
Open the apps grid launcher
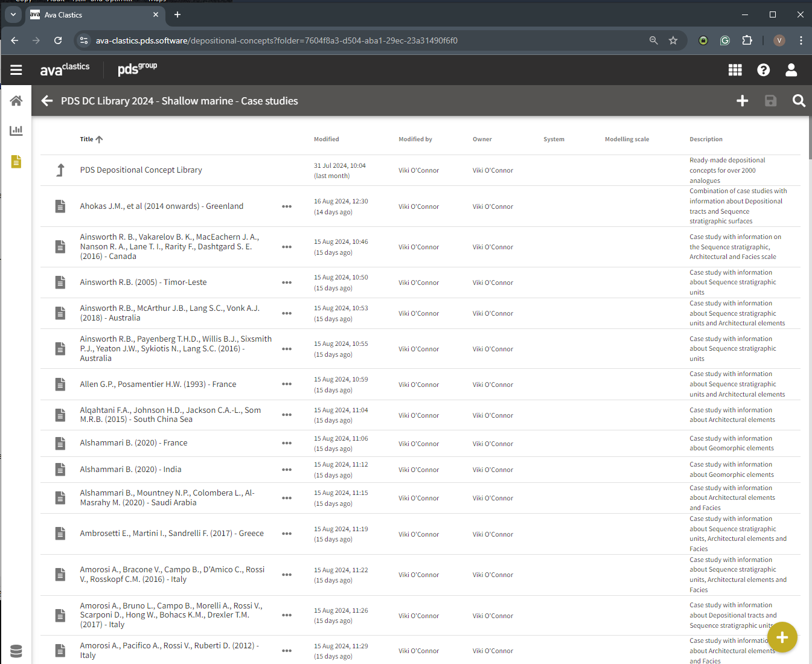735,70
